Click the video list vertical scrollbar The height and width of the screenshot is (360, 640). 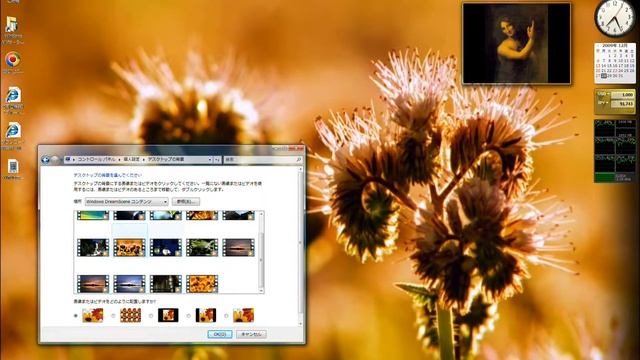261,252
